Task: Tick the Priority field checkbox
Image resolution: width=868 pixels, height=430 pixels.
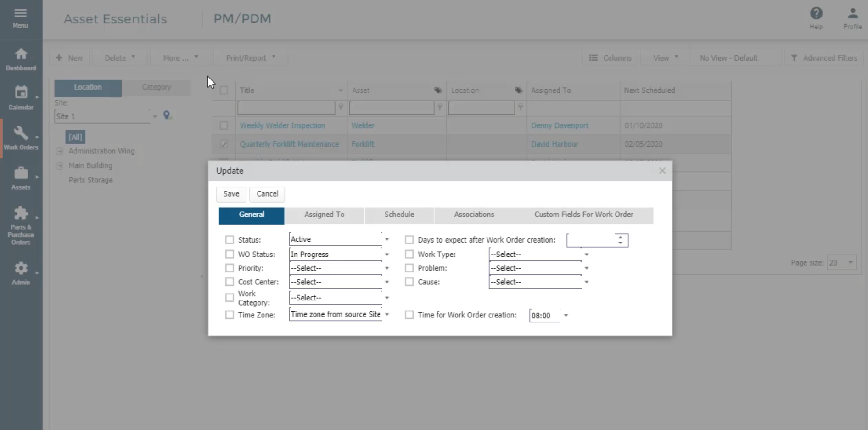Action: point(230,268)
